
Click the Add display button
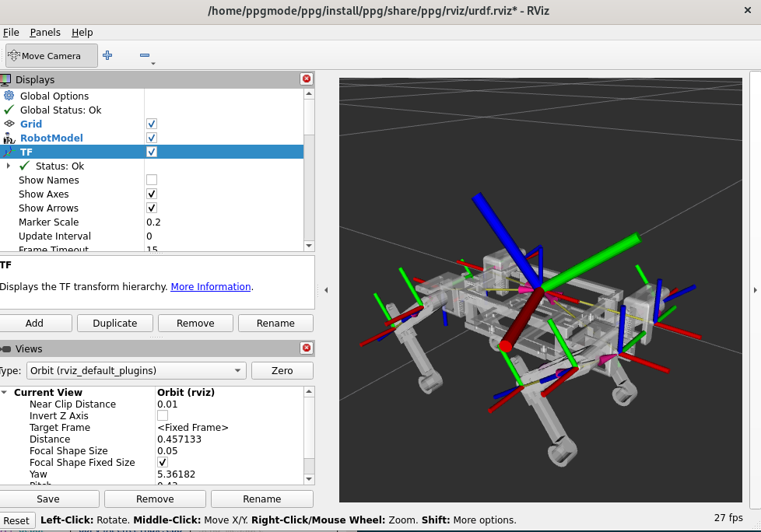coord(34,323)
